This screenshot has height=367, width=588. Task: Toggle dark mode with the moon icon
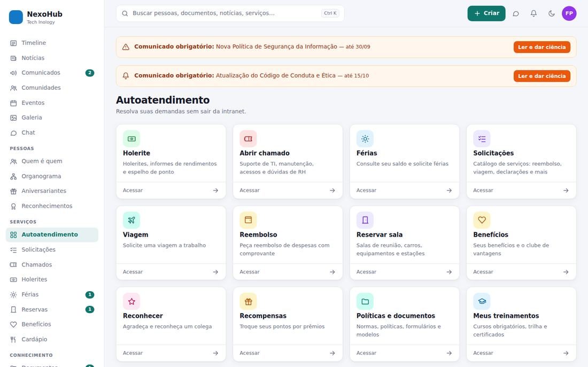(551, 13)
